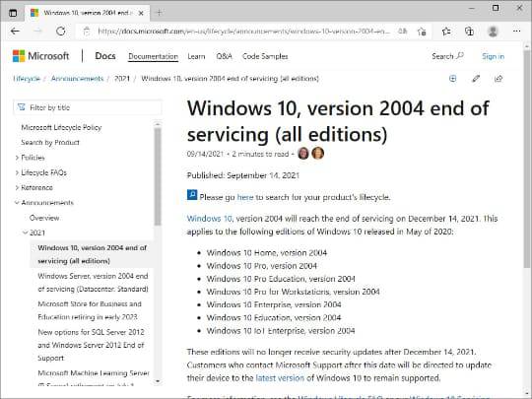Click the Sign in link
Viewport: 532px width, 399px height.
493,56
